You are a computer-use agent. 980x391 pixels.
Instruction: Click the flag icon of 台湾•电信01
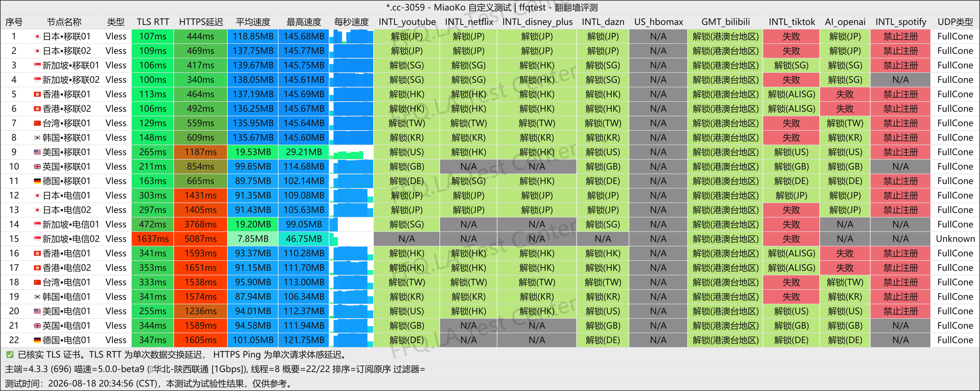point(37,282)
